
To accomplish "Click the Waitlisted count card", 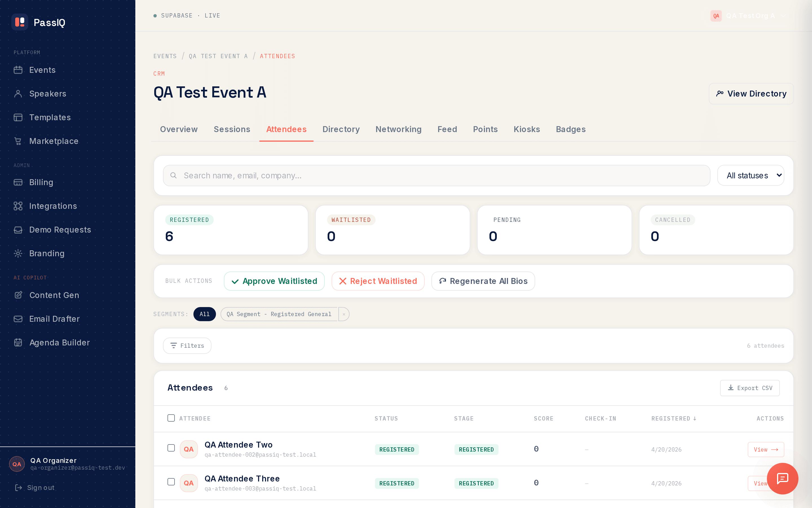I will click(392, 230).
